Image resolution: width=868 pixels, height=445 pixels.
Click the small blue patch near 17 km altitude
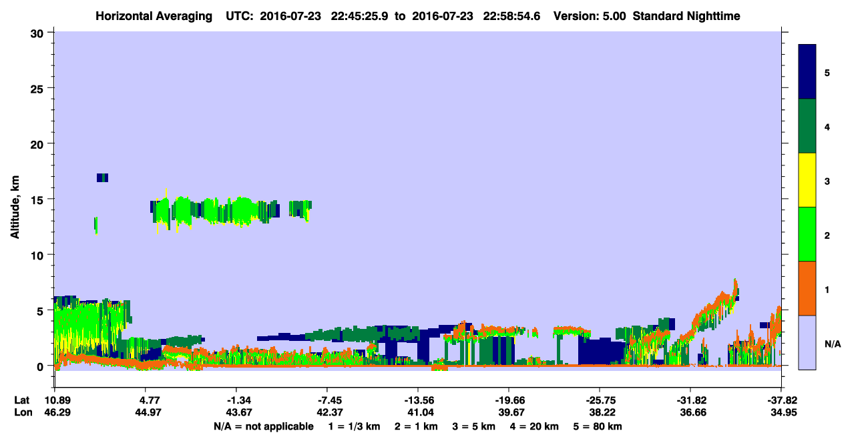pyautogui.click(x=102, y=177)
